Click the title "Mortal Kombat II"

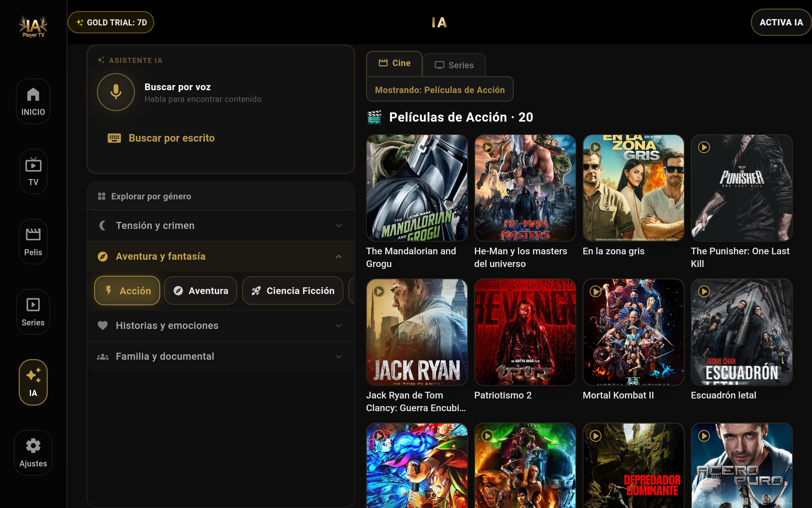pos(618,396)
